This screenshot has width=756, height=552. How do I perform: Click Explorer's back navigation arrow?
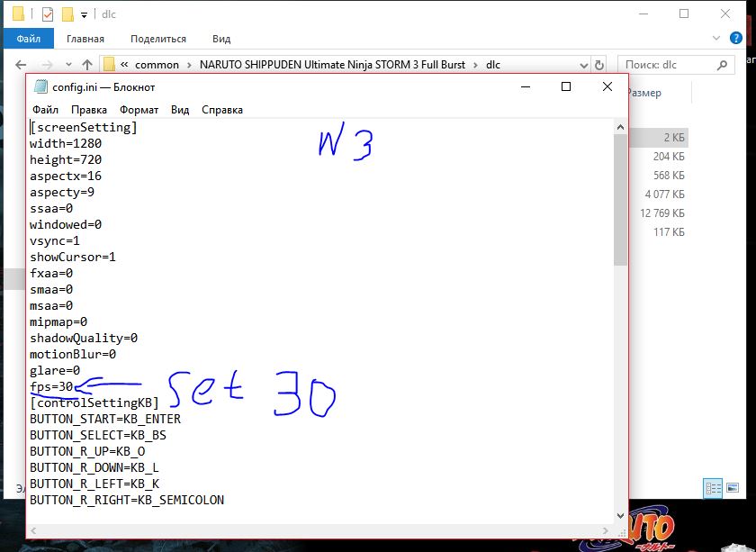click(21, 65)
